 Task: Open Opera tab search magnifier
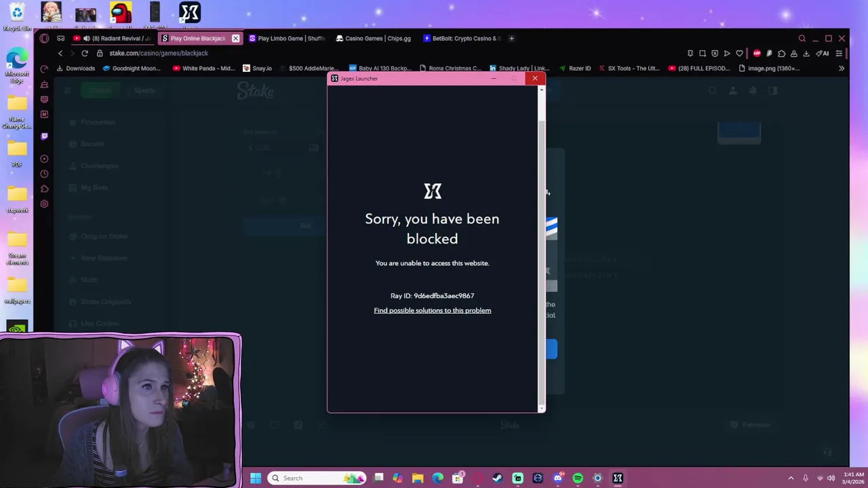(802, 39)
